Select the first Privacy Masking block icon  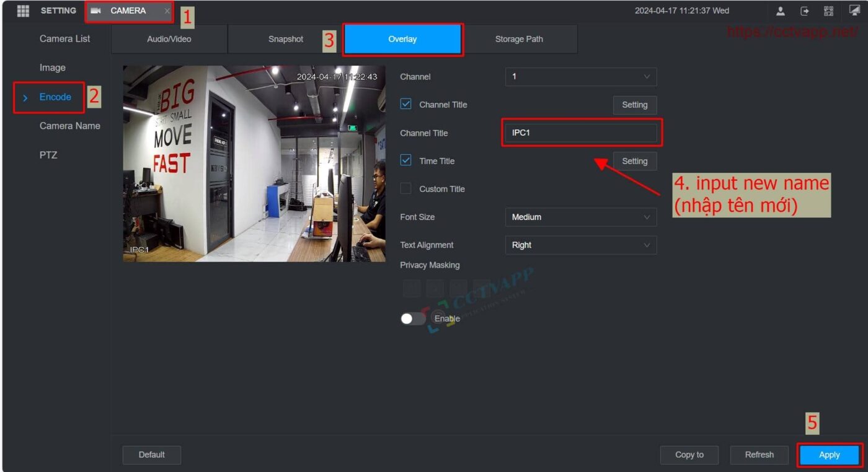[411, 288]
